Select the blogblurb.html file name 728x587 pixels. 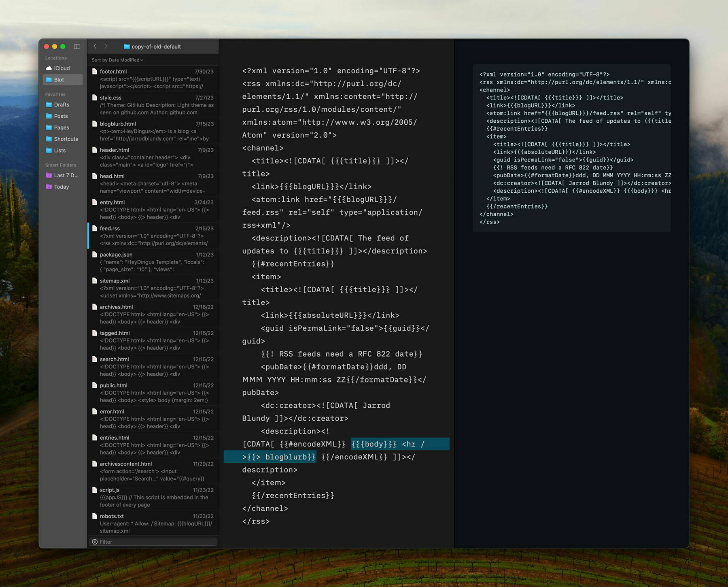click(118, 124)
